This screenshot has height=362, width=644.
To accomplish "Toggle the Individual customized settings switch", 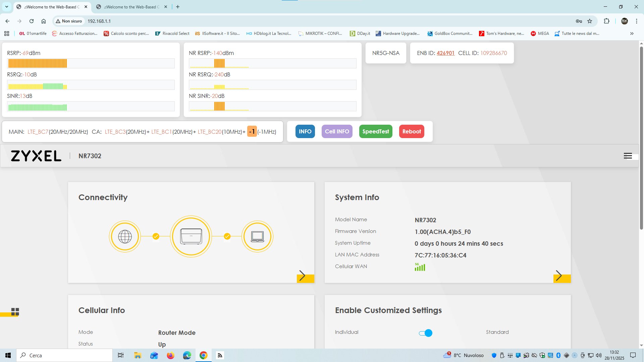I will point(425,333).
